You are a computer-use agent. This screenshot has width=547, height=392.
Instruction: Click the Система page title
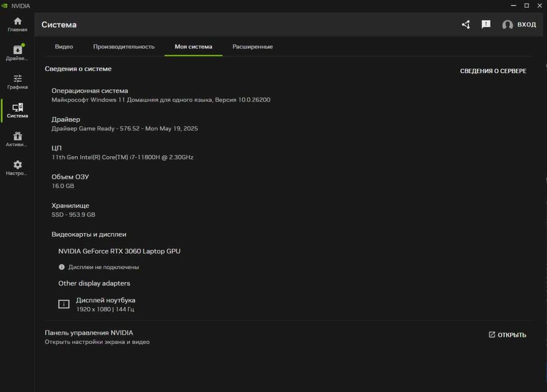click(59, 25)
